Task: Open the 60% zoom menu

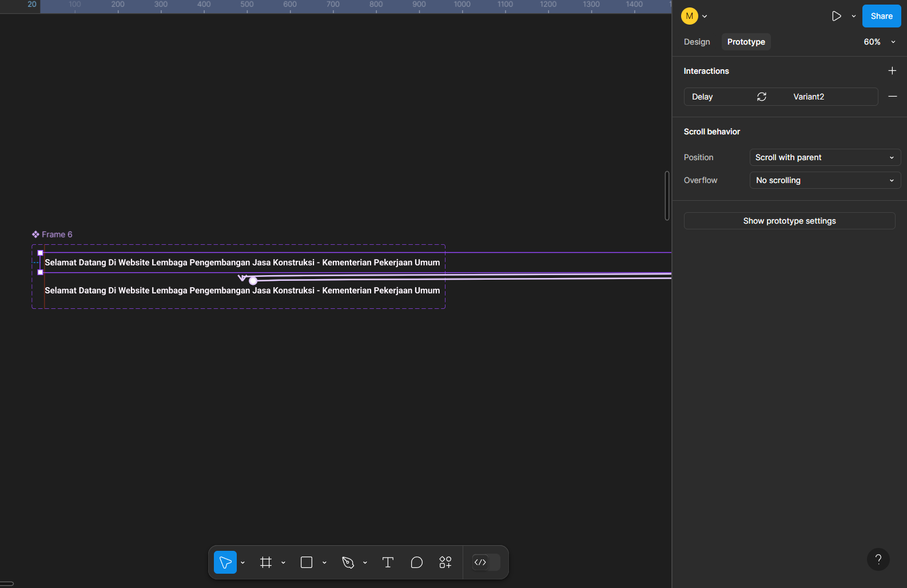Action: pyautogui.click(x=880, y=42)
